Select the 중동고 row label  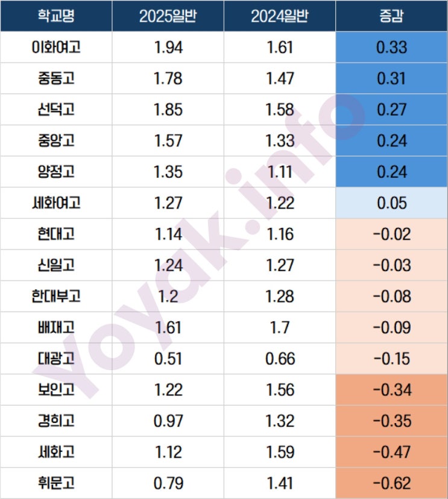pos(55,79)
